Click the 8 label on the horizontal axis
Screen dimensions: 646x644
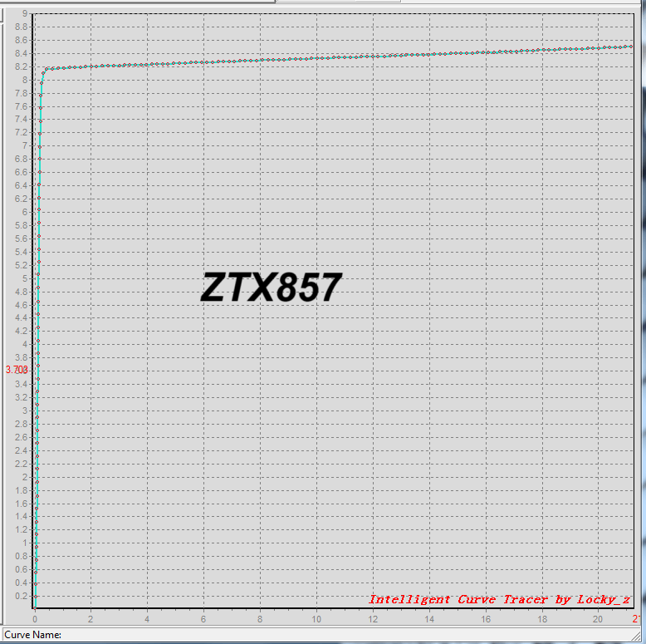260,619
